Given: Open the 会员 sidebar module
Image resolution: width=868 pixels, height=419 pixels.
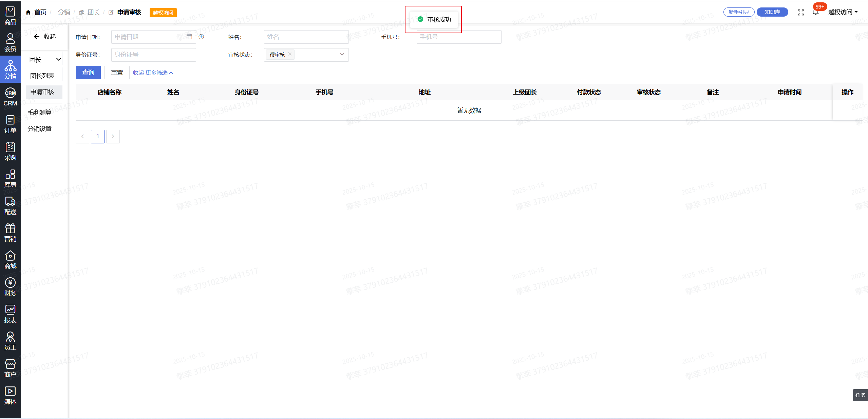Looking at the screenshot, I should point(10,43).
